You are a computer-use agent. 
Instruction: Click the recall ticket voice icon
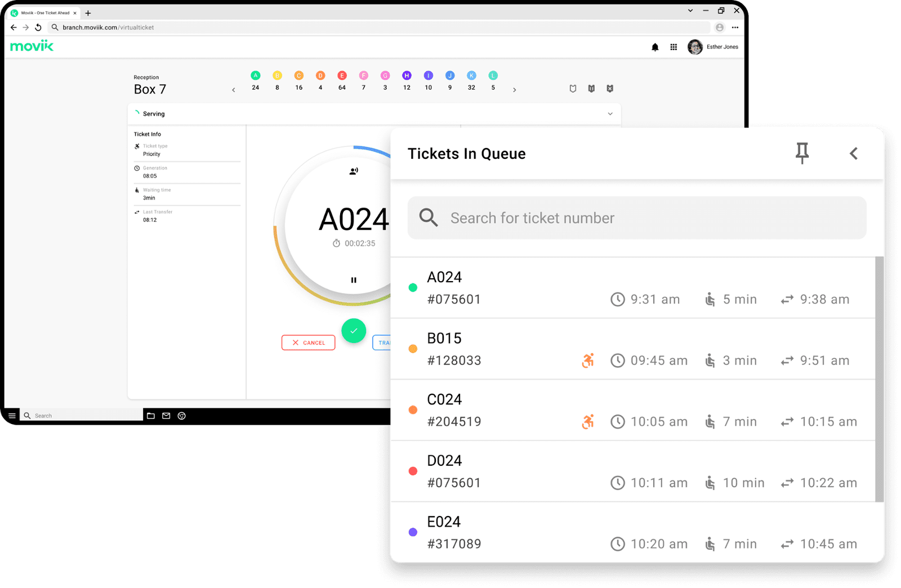click(x=354, y=171)
